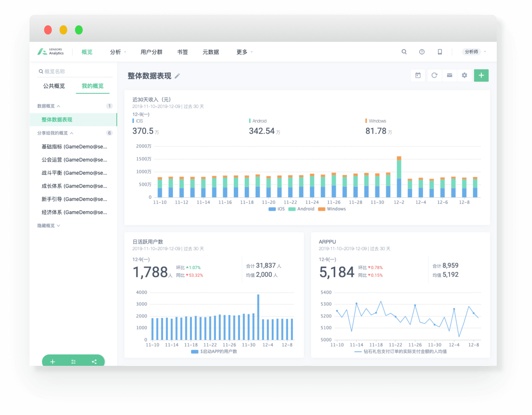Open the 用户分群 menu item
Viewport: 532px width, 415px height.
point(151,52)
